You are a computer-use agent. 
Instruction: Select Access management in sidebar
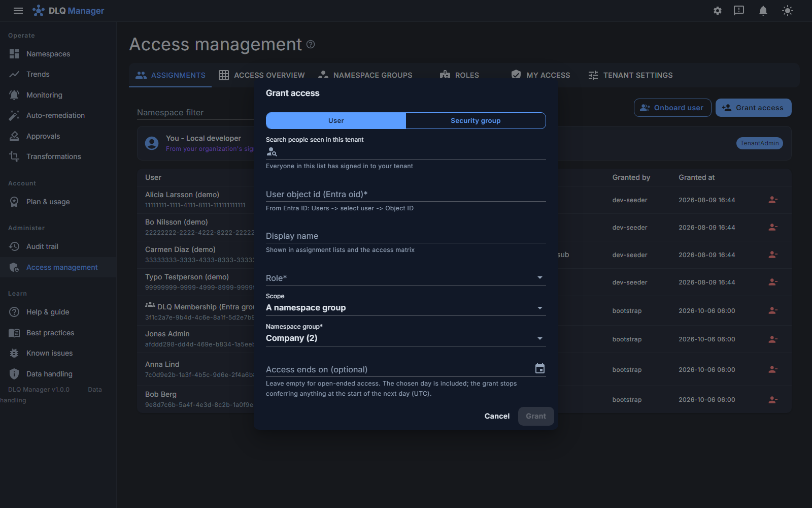coord(58,267)
